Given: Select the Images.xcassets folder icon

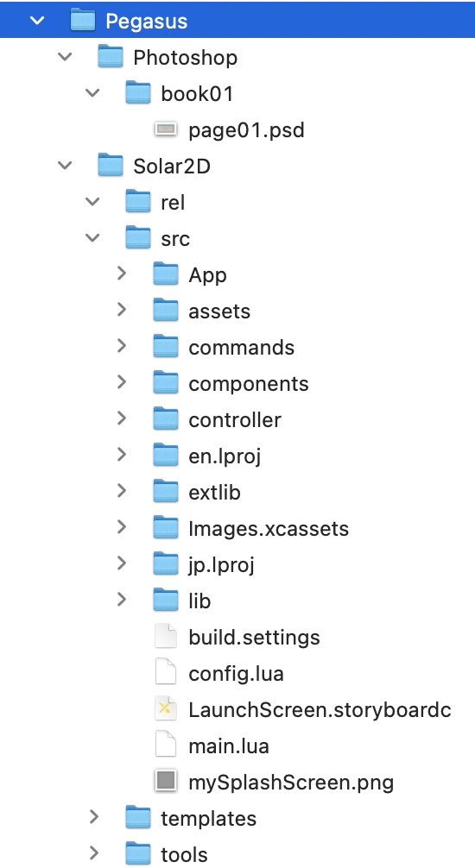Looking at the screenshot, I should coord(166,527).
